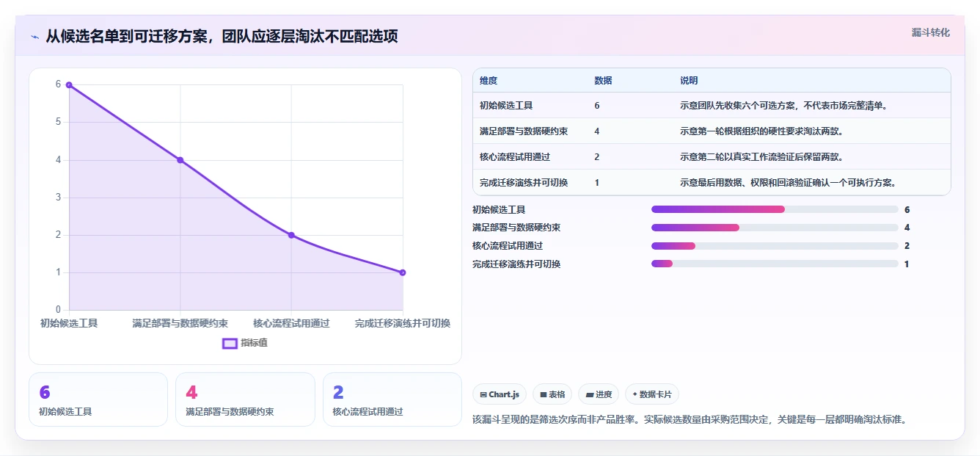This screenshot has height=456, width=980.
Task: Click the progress list label 初始候选工具
Action: click(499, 209)
